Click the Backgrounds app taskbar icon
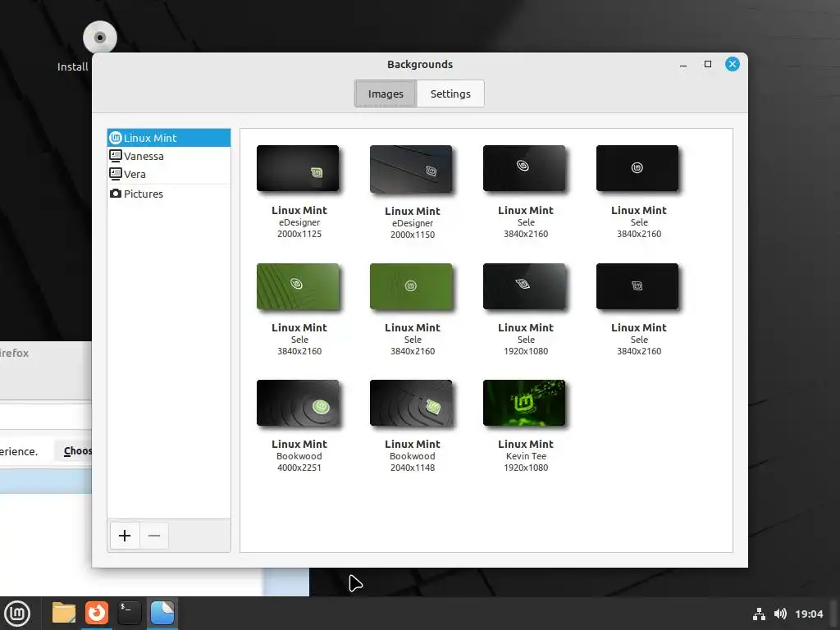Screen dimensions: 840x630 point(162,613)
